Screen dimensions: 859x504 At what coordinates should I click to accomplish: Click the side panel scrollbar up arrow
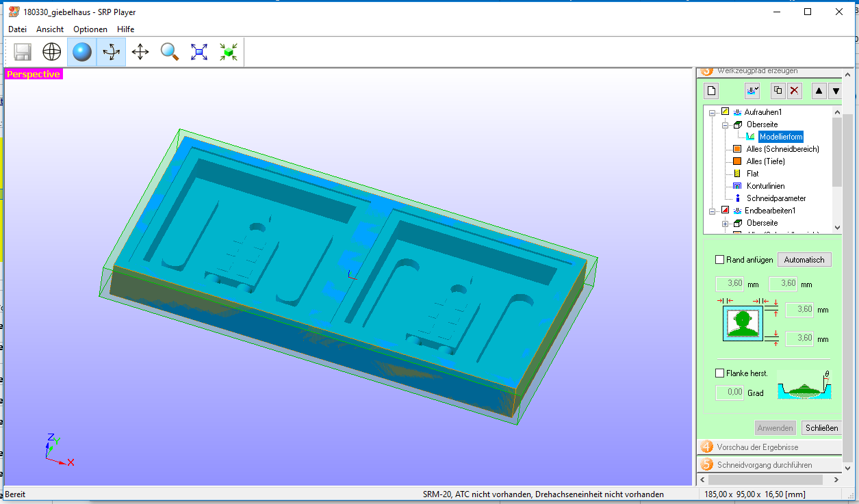click(x=848, y=74)
